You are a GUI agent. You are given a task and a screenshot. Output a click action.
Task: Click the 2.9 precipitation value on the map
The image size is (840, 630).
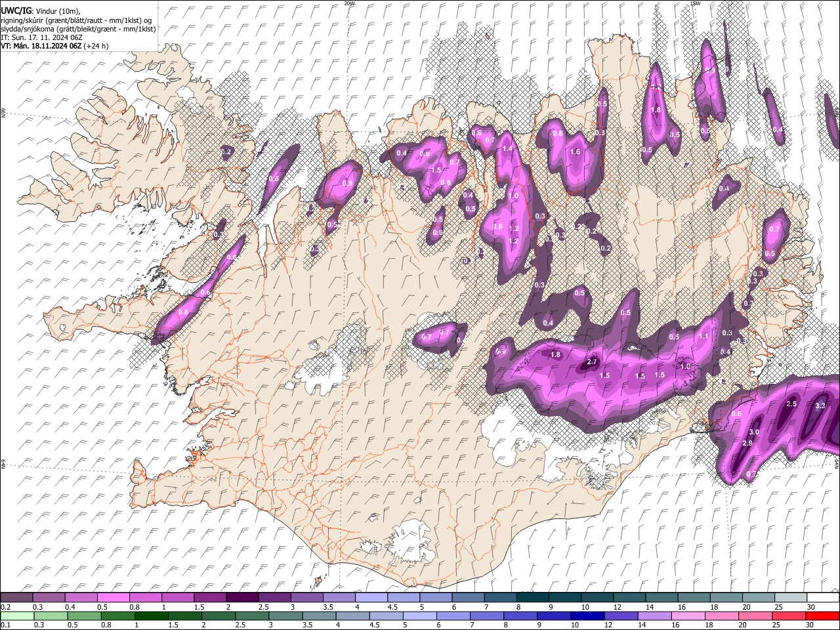(747, 444)
